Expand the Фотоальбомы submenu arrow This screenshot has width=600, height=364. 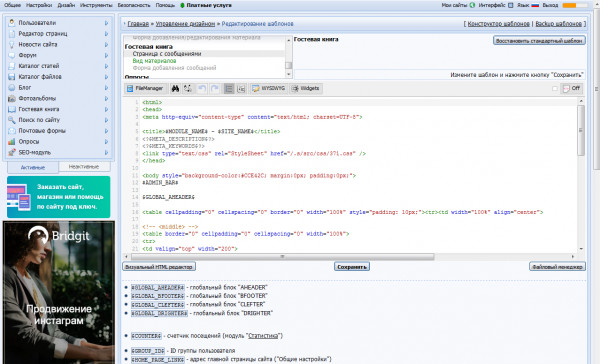tap(106, 98)
